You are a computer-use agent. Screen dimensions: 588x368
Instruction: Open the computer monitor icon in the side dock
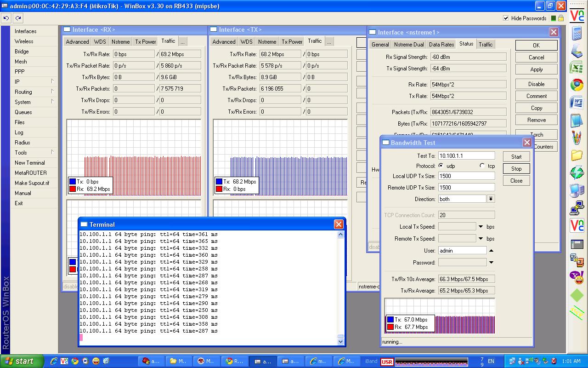pos(577,190)
